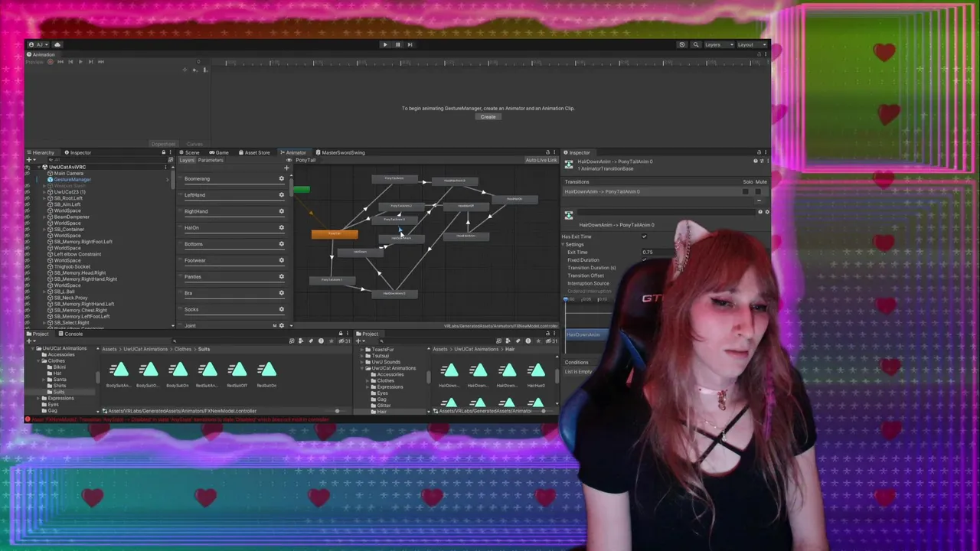Open Bottoms layer settings gear
The width and height of the screenshot is (980, 551).
[281, 243]
